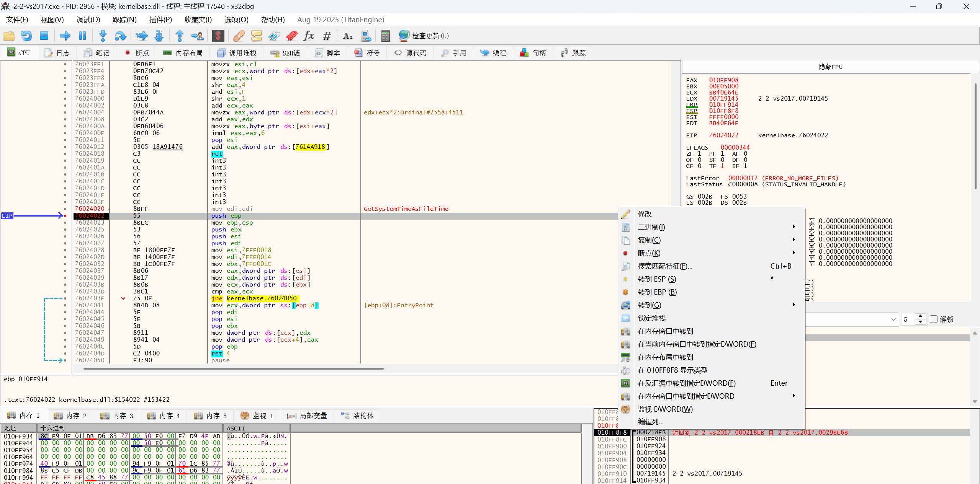Choose 锁定堆栈 in the context menu
Viewport: 980px width, 484px height.
coord(651,318)
